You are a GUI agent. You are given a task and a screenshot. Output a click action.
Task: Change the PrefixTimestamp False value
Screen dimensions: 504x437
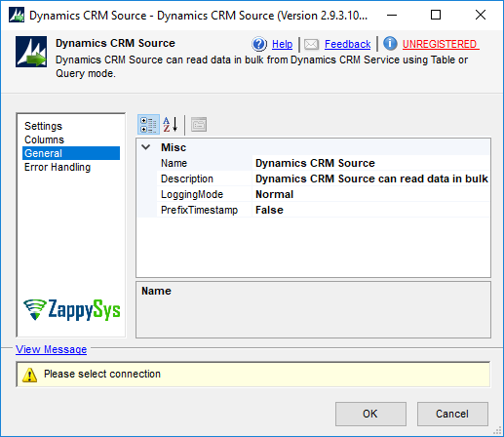pos(371,210)
